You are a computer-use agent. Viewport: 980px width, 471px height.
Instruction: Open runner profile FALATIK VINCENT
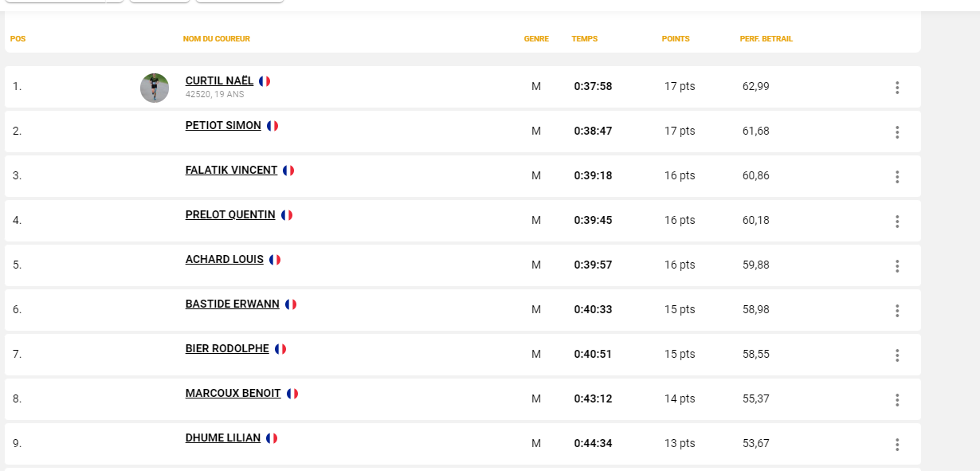[231, 170]
